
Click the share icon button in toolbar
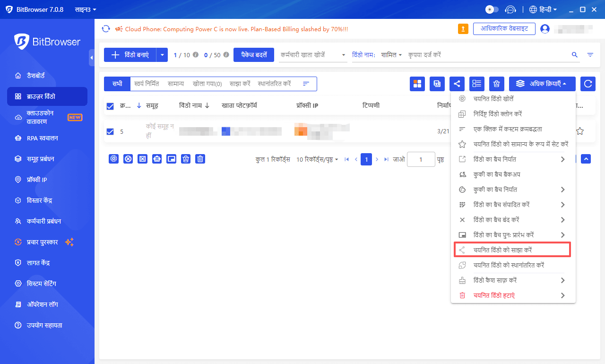click(x=457, y=84)
